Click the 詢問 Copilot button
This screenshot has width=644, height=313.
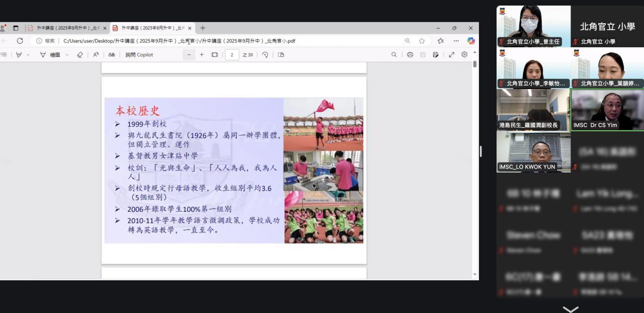click(139, 55)
